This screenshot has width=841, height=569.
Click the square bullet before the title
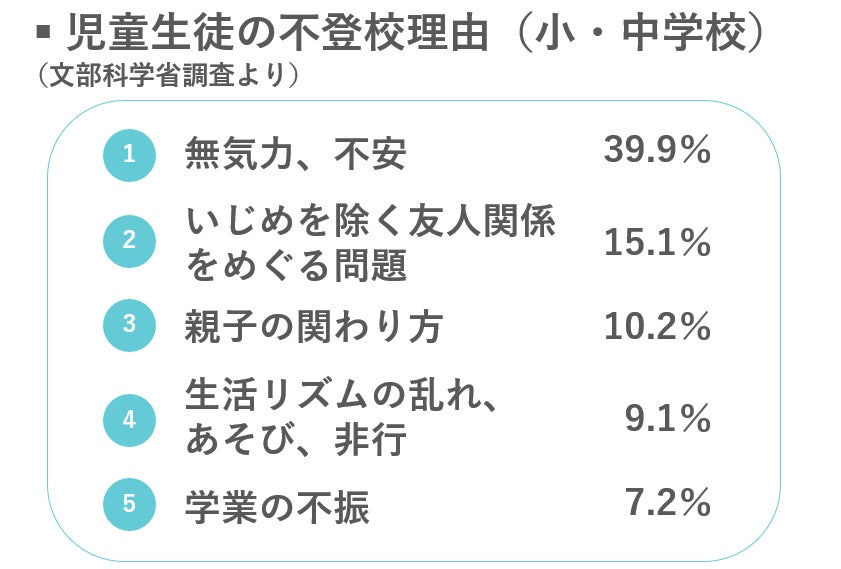[x=41, y=33]
